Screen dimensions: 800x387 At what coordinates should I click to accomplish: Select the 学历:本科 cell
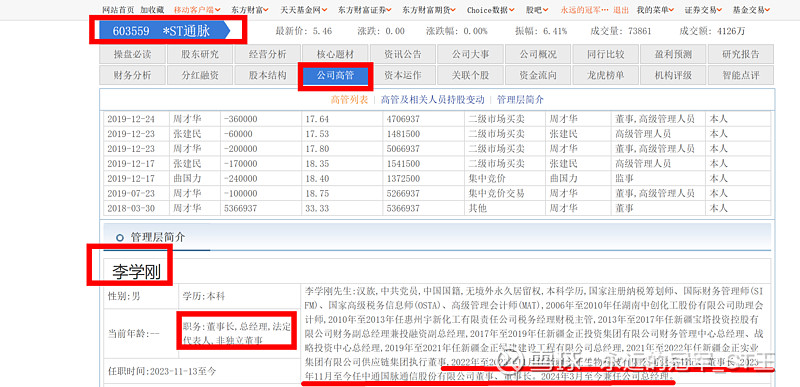click(x=239, y=296)
